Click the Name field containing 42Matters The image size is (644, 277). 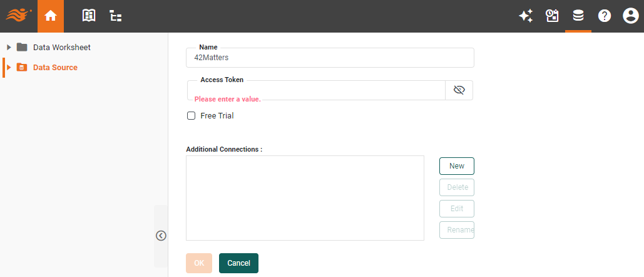pyautogui.click(x=330, y=58)
